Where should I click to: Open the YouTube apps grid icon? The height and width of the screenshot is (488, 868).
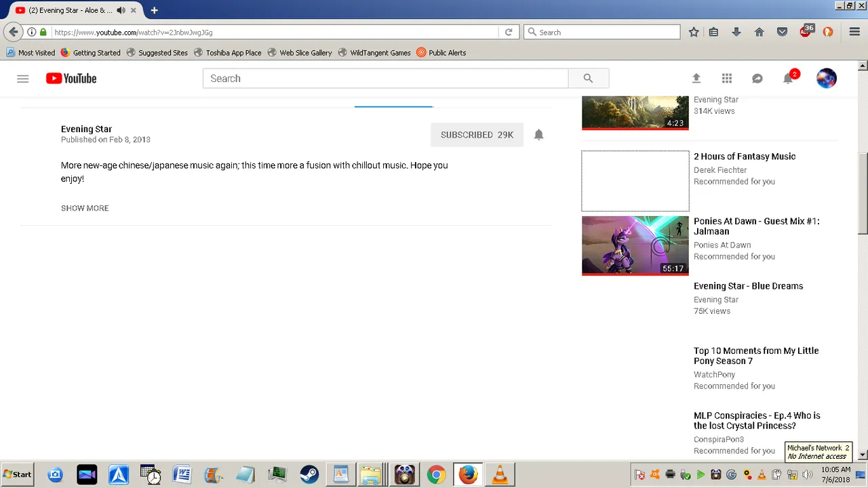(727, 79)
